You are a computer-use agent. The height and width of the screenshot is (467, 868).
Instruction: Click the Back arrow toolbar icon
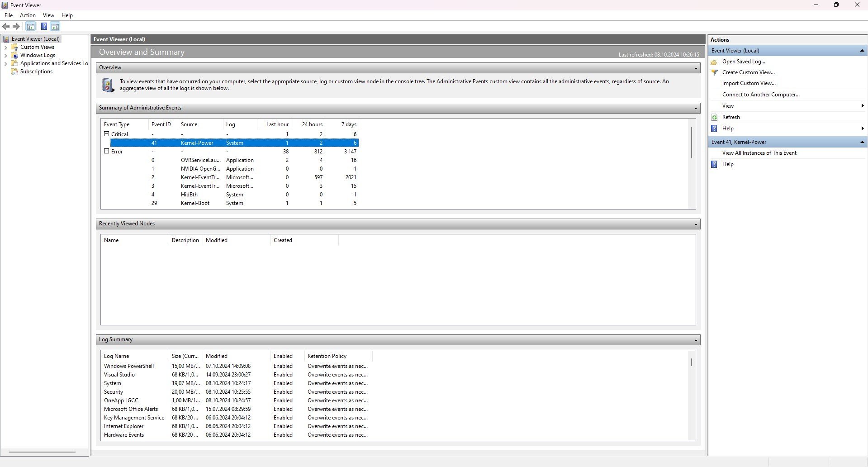6,27
